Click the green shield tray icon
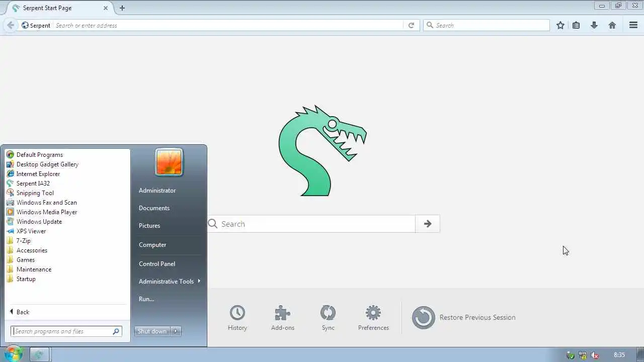 571,355
